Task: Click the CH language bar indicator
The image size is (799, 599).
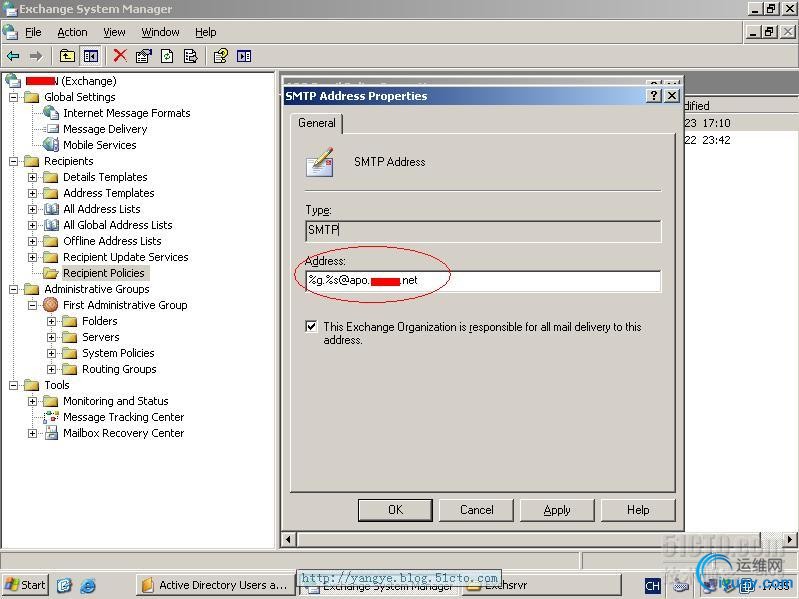Action: (653, 586)
